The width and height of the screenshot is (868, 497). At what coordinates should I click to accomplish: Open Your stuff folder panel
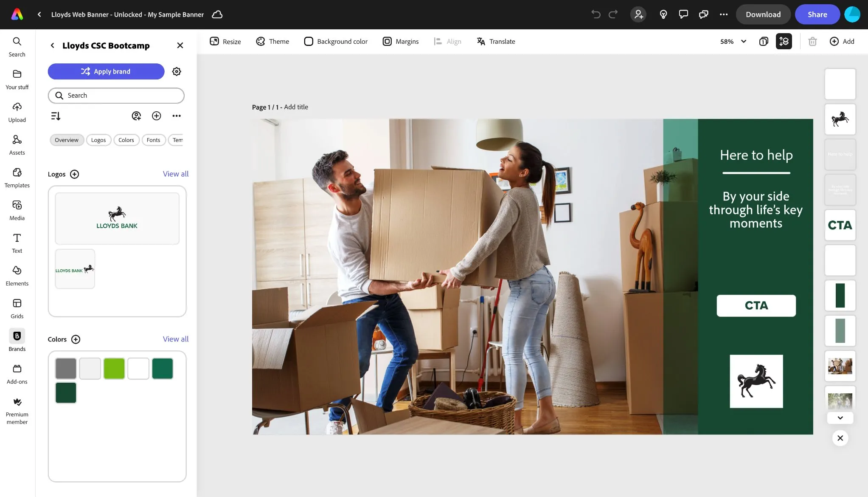coord(17,79)
